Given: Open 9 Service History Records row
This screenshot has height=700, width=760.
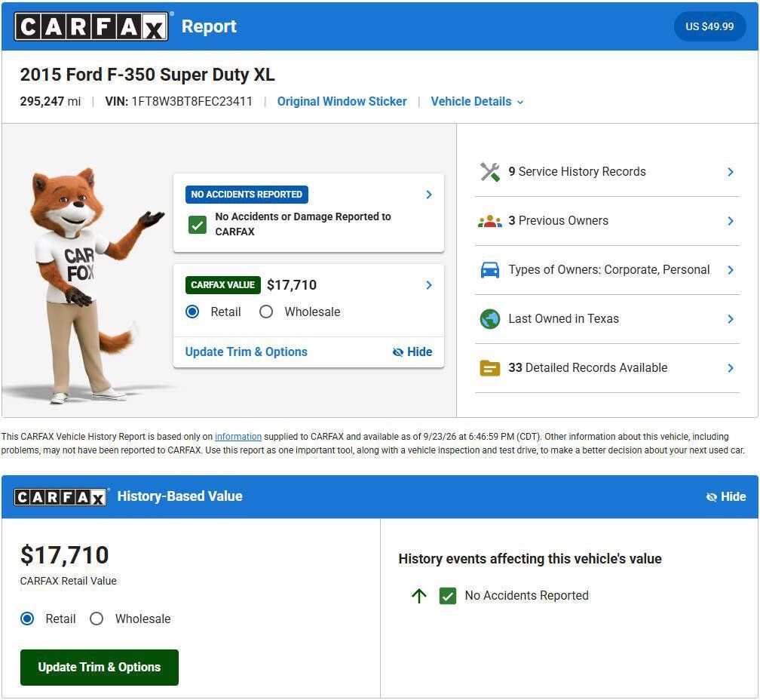Looking at the screenshot, I should tap(607, 172).
